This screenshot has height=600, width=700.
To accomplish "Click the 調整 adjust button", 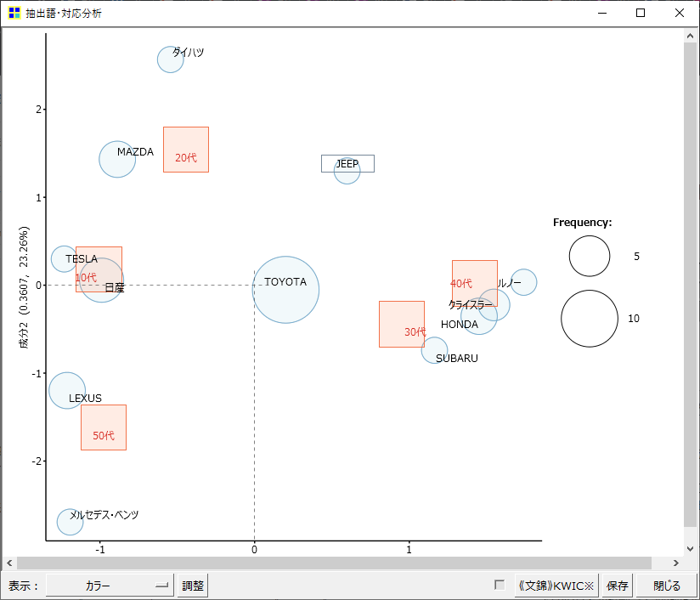I will click(193, 586).
